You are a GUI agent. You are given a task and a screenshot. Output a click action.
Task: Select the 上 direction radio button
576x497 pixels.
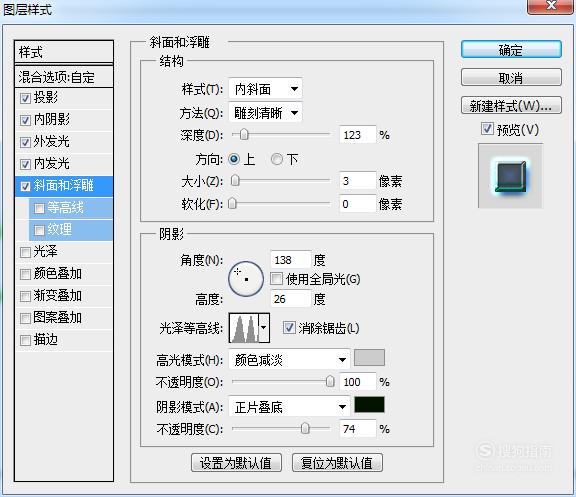(x=234, y=159)
